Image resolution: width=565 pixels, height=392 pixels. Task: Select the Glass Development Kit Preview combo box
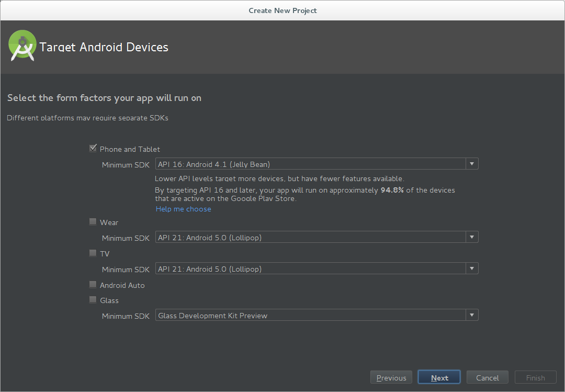(x=317, y=315)
